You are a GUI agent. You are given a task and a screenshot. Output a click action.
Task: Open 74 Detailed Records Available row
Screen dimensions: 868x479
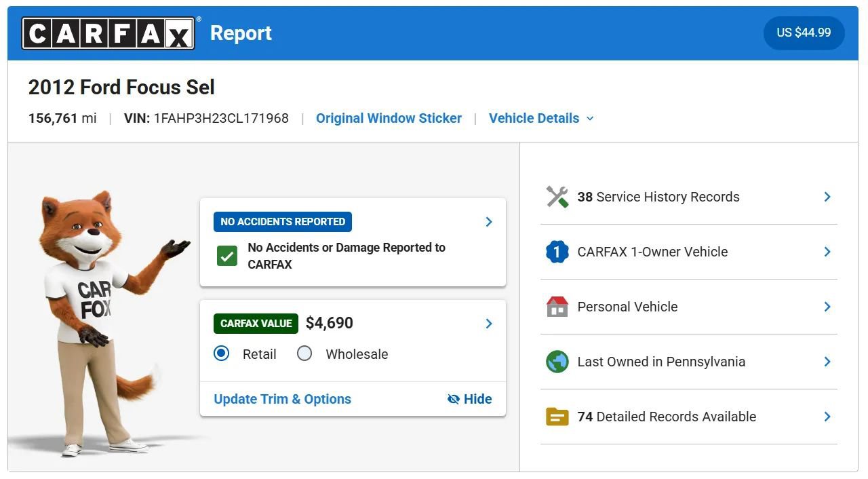pyautogui.click(x=689, y=417)
